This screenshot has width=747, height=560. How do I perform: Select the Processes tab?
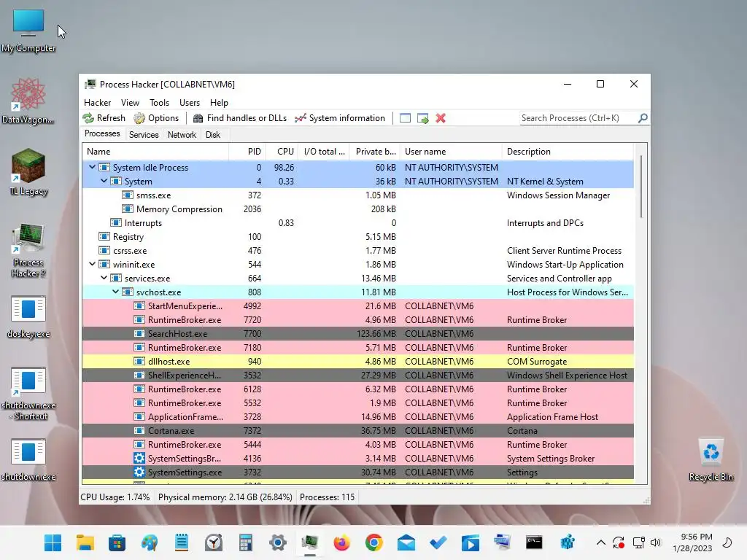pyautogui.click(x=102, y=134)
